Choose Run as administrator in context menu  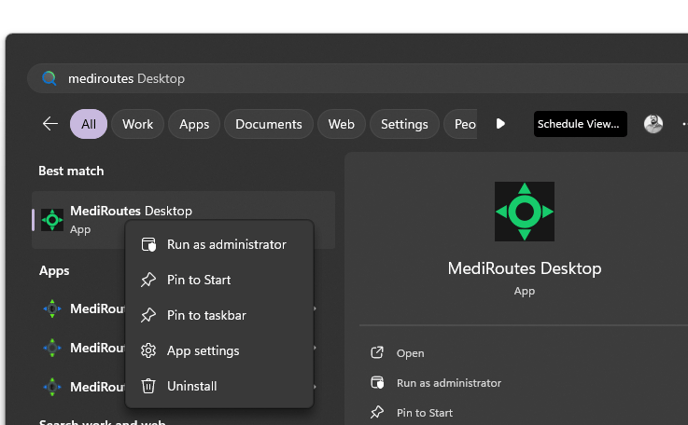pos(219,244)
